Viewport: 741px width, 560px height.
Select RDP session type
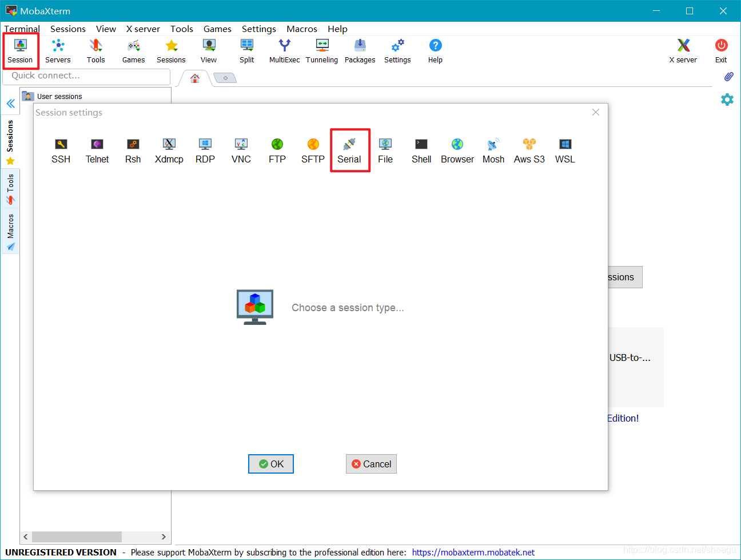tap(205, 151)
